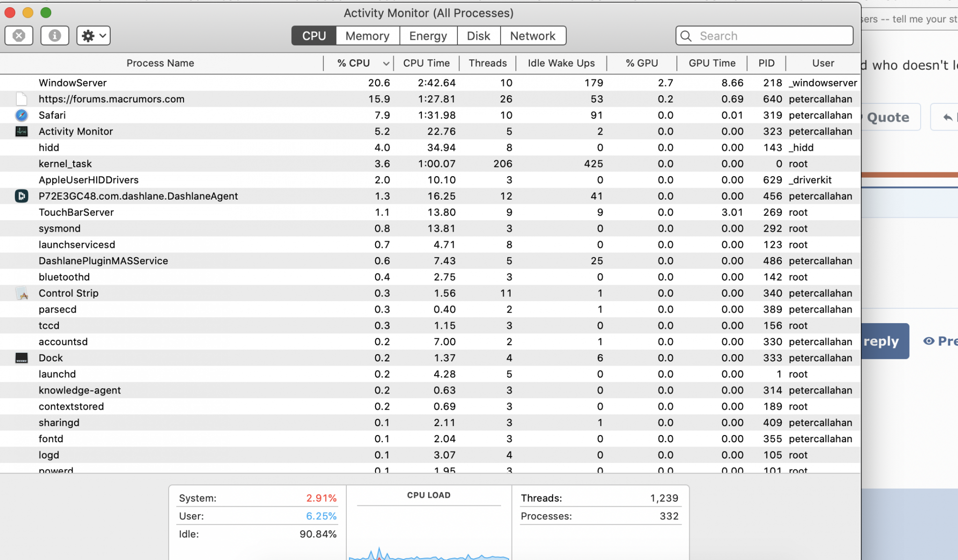Sort by PID column header
The width and height of the screenshot is (958, 560).
(x=766, y=63)
